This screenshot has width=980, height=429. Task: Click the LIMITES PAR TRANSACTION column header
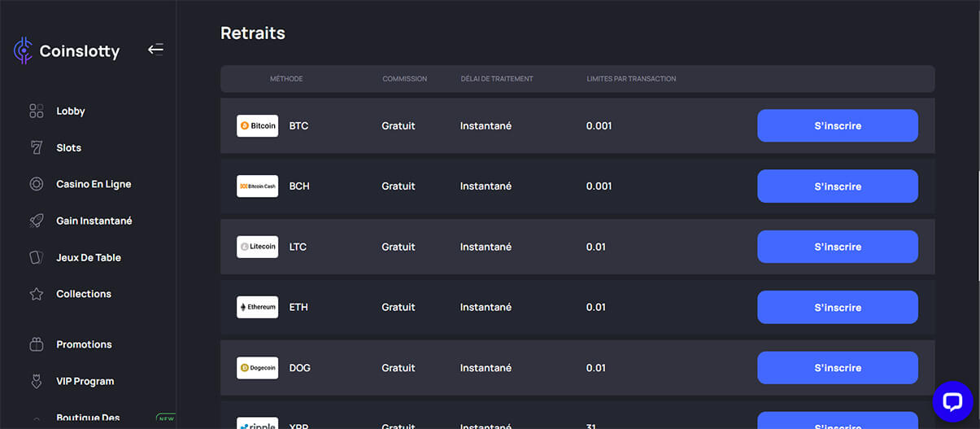[x=631, y=79]
